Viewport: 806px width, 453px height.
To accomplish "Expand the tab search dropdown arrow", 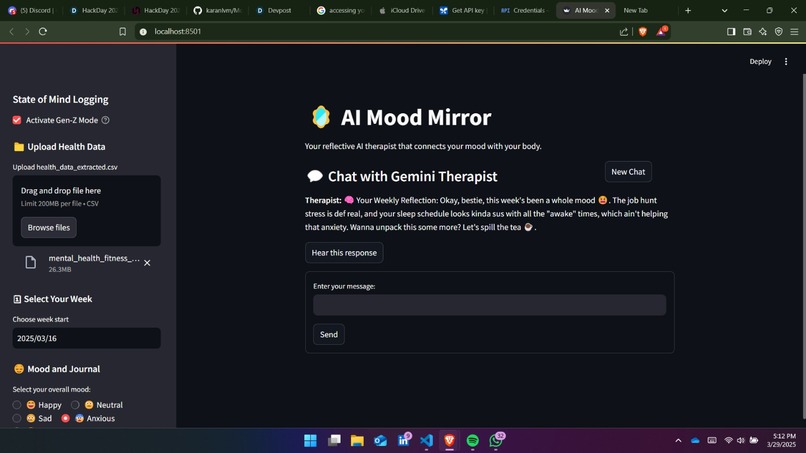I will (x=724, y=10).
